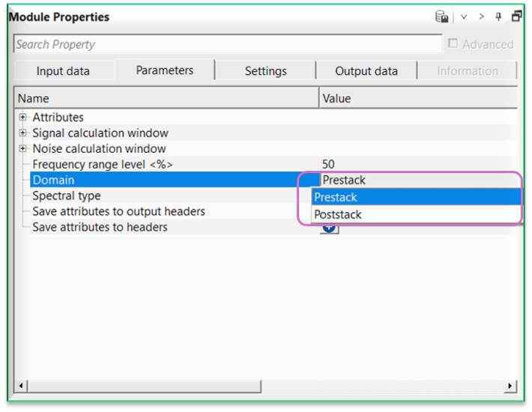Viewport: 532px width, 412px height.
Task: Click the restore window icon of panel
Action: (516, 16)
